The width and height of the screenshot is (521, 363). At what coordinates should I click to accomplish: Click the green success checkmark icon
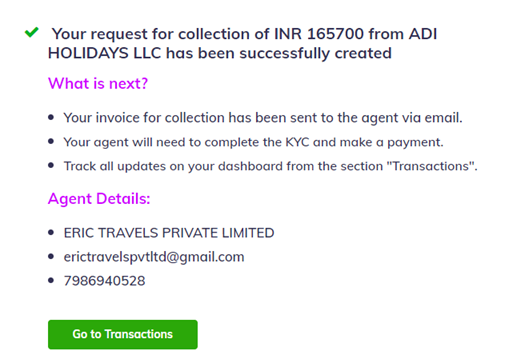(x=32, y=32)
